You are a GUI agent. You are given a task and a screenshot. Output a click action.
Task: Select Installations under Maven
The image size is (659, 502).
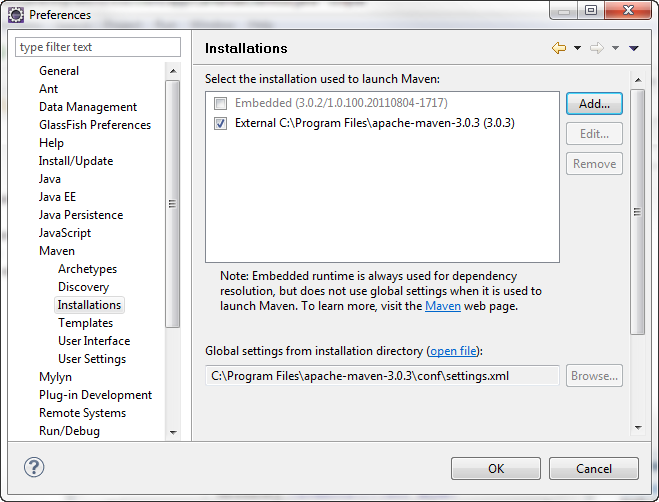point(89,305)
